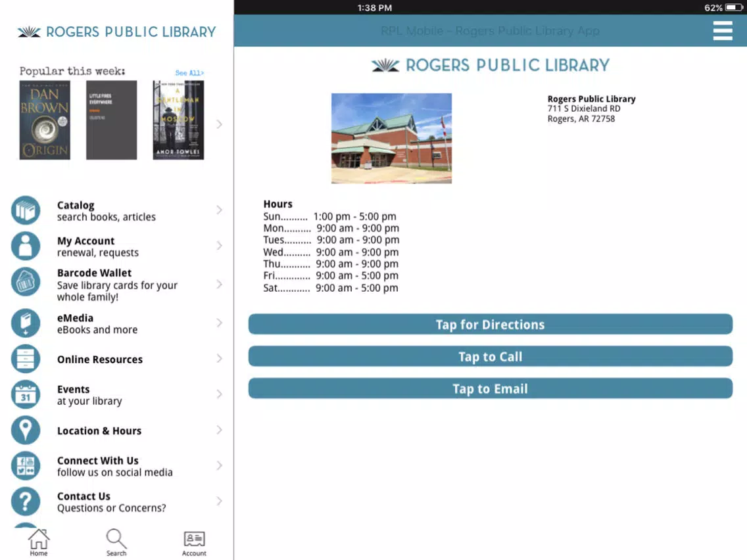747x560 pixels.
Task: Tap to Email button
Action: coord(491,388)
